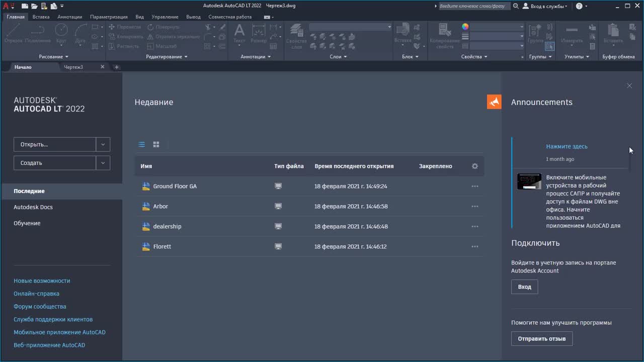Switch to the Чертеж3 drawing tab
This screenshot has height=362, width=644.
(x=73, y=67)
